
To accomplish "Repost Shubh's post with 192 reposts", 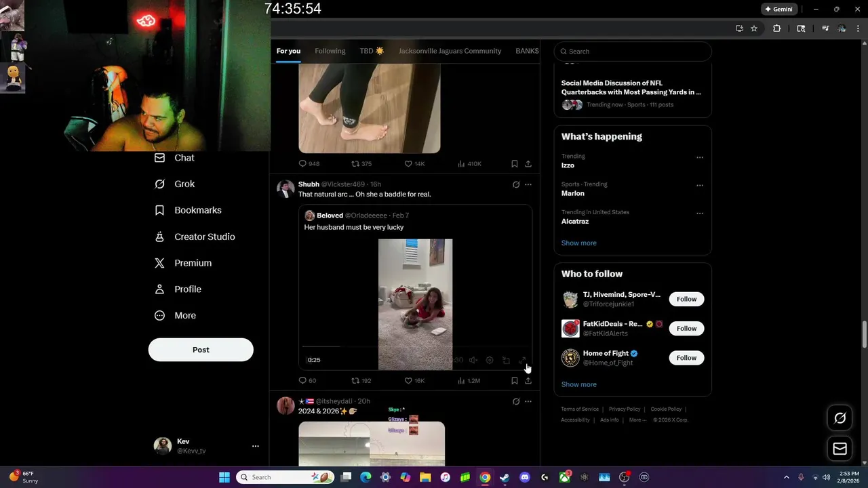I will point(361,381).
